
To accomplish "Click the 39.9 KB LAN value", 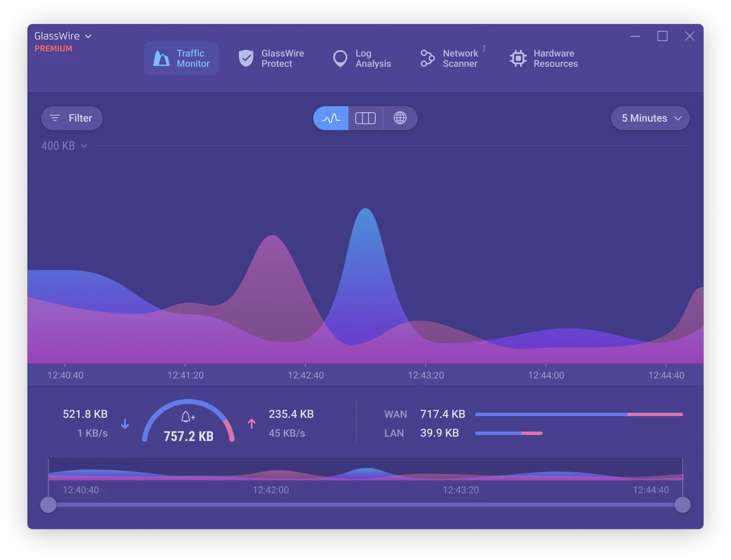I will click(440, 433).
